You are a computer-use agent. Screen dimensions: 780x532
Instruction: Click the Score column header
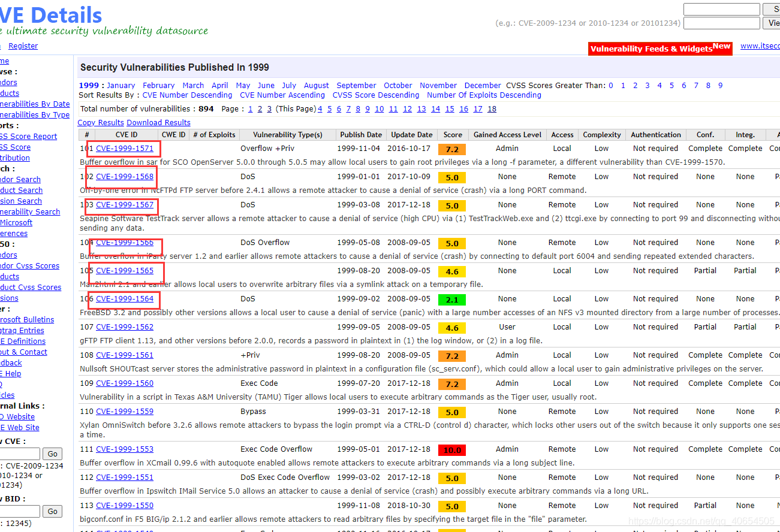click(453, 135)
